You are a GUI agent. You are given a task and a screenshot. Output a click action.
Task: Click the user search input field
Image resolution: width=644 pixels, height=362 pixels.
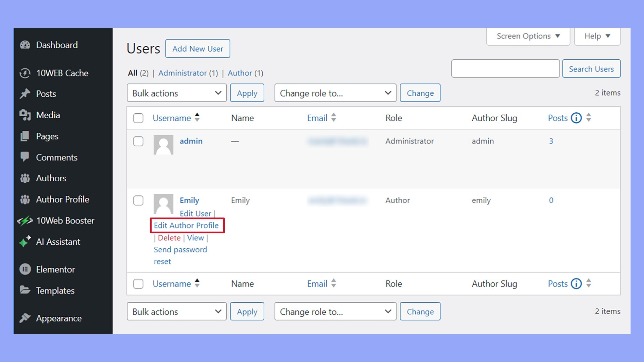505,69
